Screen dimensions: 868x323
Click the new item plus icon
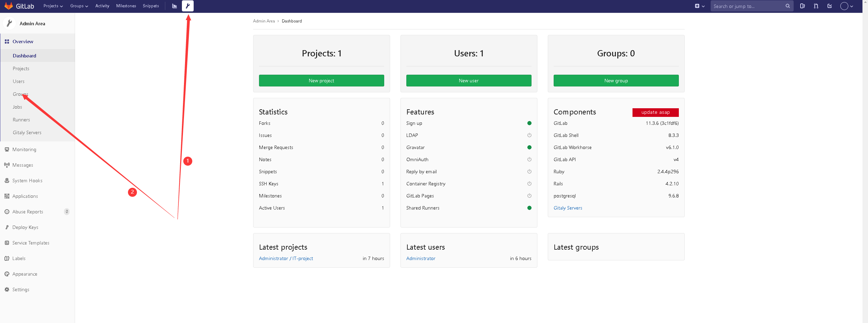click(x=697, y=6)
